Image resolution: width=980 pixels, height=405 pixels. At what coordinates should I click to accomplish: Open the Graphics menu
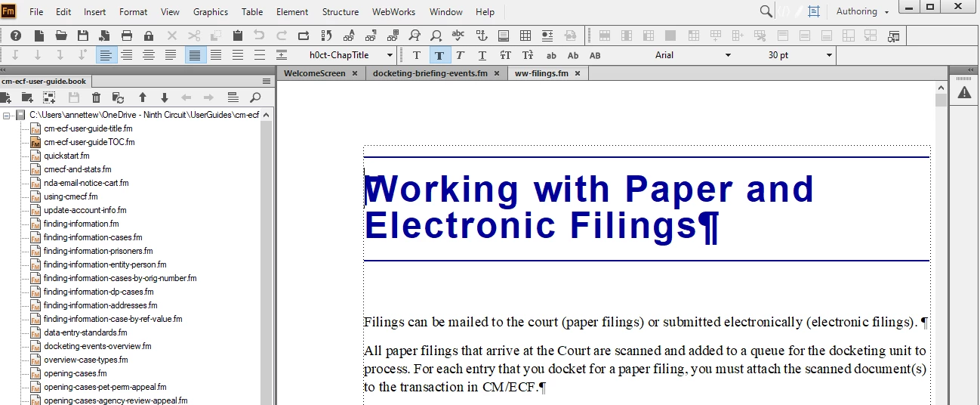tap(211, 12)
